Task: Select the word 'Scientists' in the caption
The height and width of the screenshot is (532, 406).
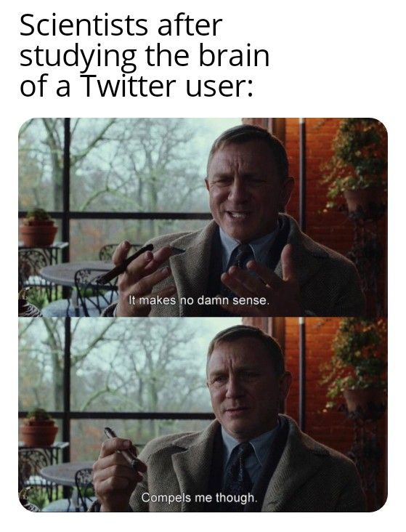Action: coord(84,25)
